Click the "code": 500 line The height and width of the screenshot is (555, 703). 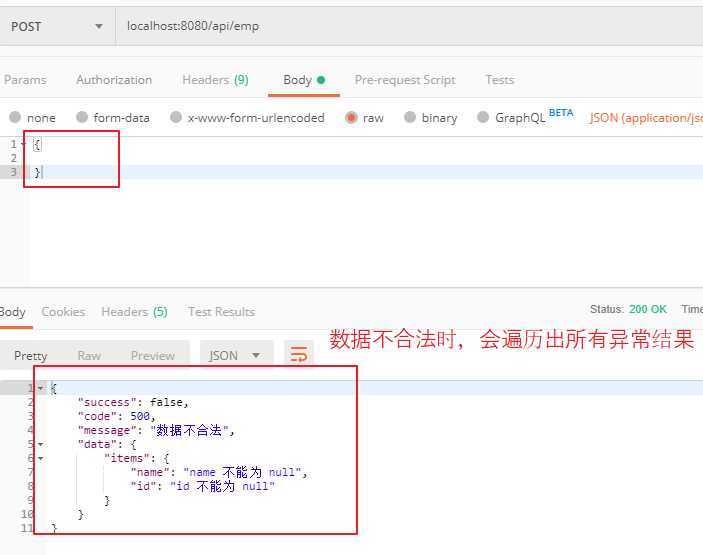click(117, 416)
